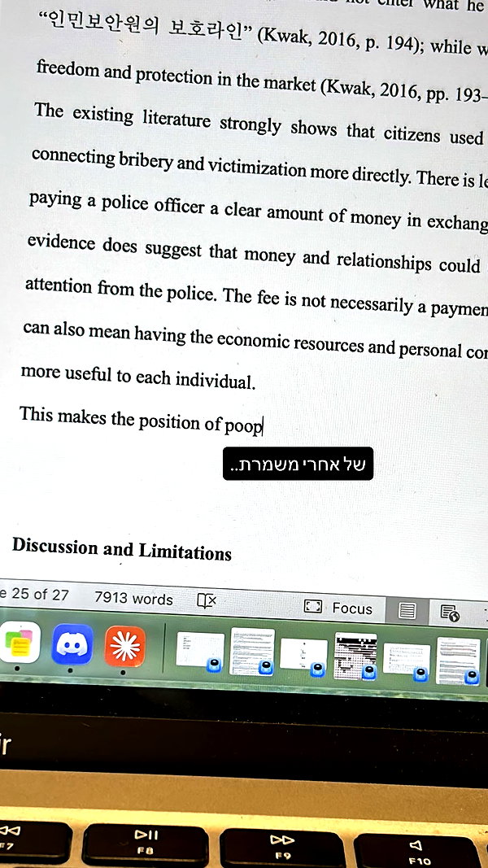This screenshot has height=868, width=488.
Task: Click the phrase 'attention from the police'
Action: click(x=120, y=290)
